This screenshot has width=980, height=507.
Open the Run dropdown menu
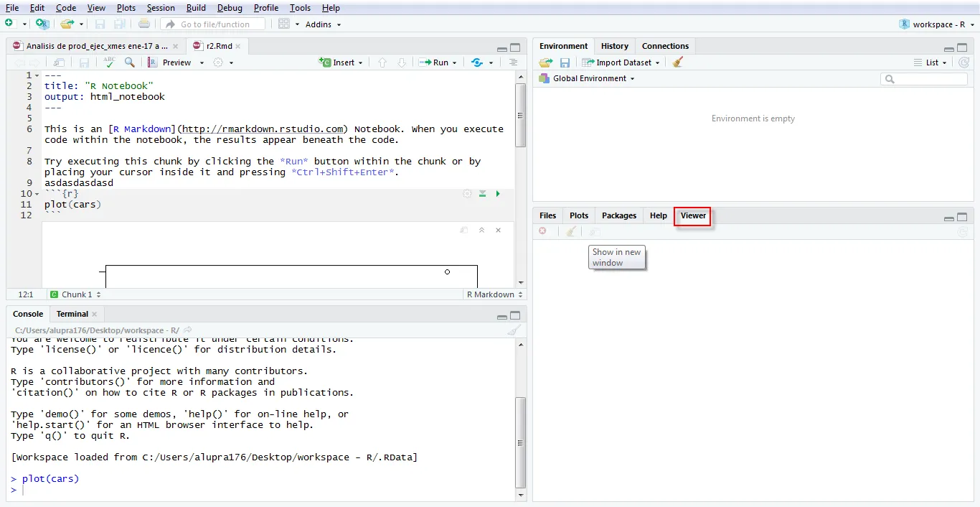tap(454, 62)
